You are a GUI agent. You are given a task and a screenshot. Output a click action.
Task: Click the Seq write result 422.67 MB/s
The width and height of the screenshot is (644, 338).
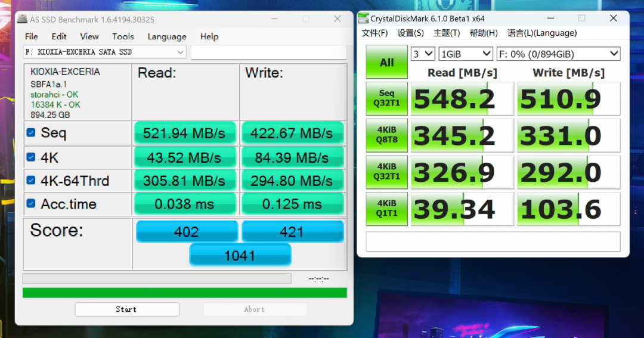pyautogui.click(x=292, y=133)
